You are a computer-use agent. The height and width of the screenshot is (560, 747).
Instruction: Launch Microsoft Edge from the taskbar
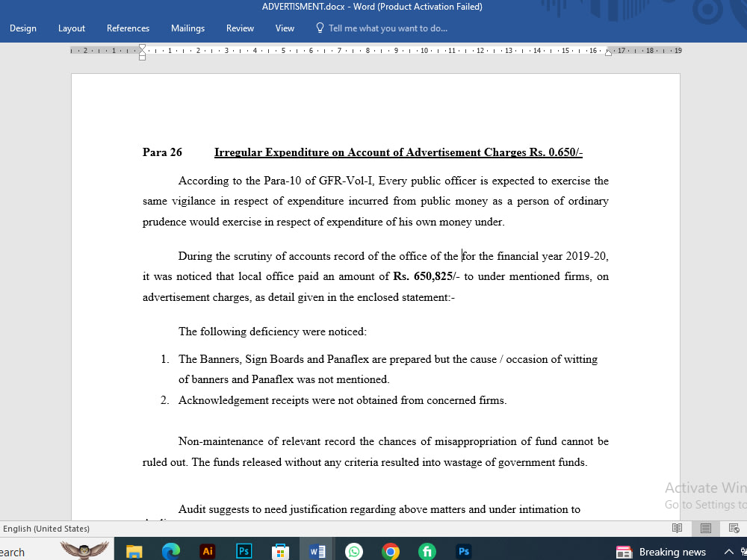point(170,552)
